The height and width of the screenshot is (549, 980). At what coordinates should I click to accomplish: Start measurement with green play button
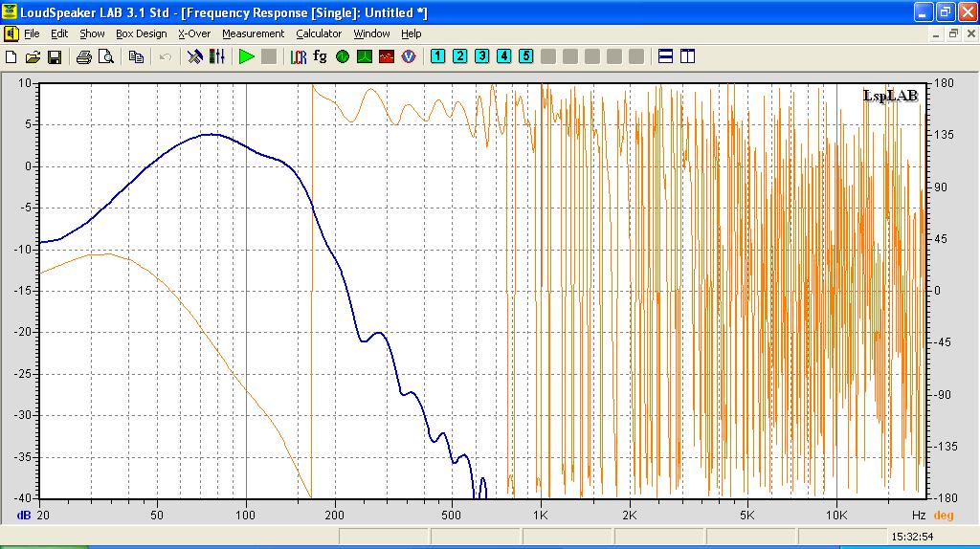click(246, 57)
